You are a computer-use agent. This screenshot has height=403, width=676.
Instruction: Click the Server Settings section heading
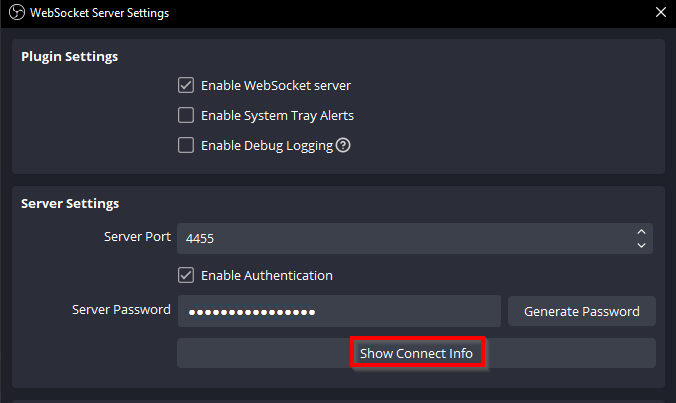click(x=70, y=203)
